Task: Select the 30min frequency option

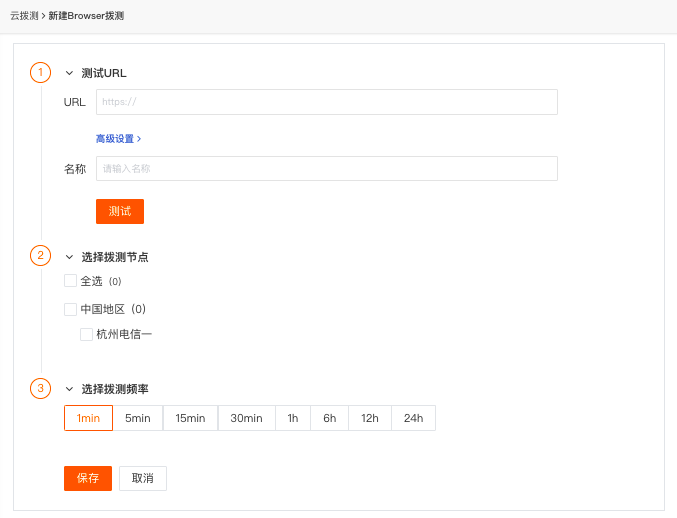Action: (x=247, y=418)
